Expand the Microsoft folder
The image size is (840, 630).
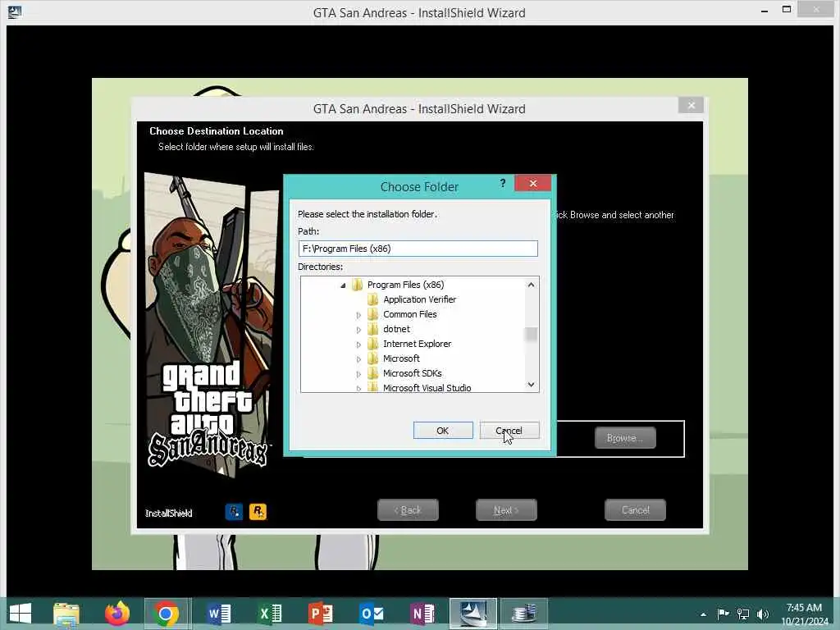358,359
